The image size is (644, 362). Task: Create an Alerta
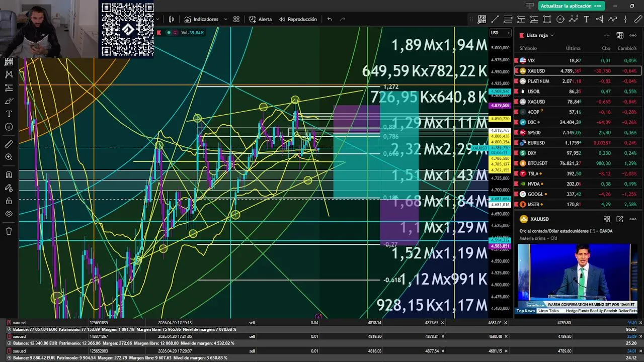(260, 19)
